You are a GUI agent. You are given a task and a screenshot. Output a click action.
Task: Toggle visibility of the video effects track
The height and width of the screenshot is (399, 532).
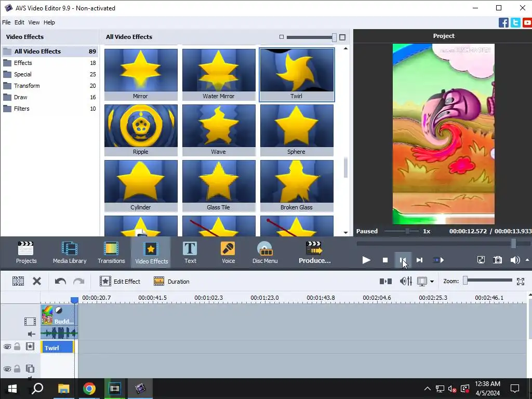click(x=7, y=347)
